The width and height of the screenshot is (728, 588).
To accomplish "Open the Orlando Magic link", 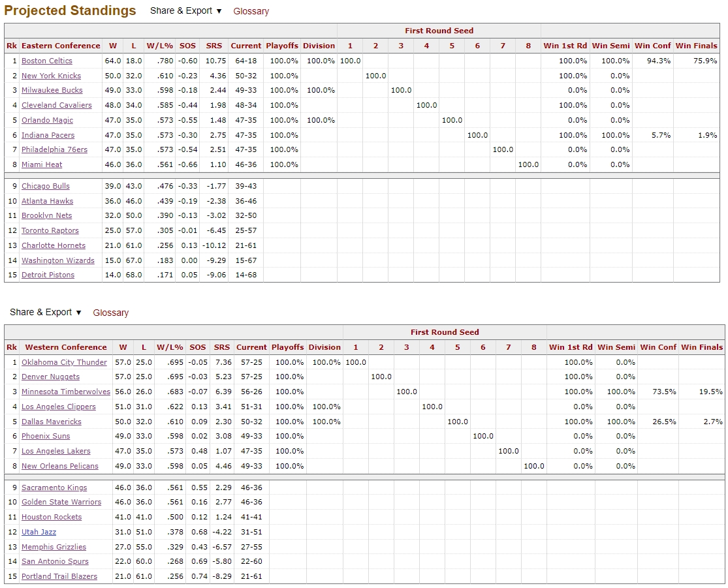I will pos(48,120).
